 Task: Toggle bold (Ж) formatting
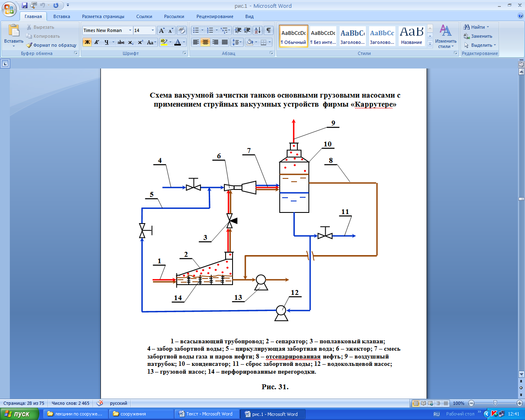coord(87,42)
